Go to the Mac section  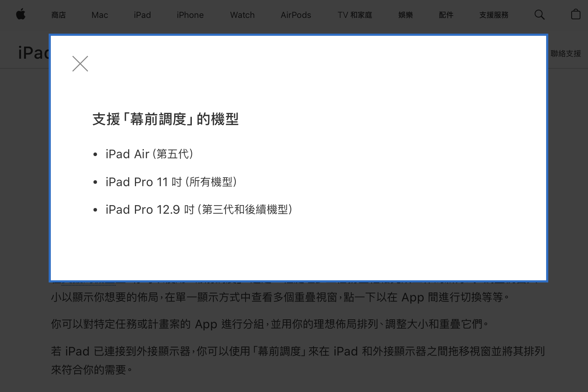click(100, 15)
